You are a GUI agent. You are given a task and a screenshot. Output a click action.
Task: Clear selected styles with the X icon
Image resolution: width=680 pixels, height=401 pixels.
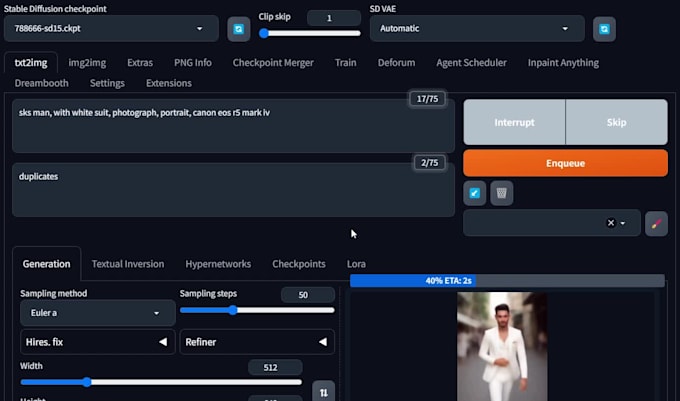tap(611, 223)
